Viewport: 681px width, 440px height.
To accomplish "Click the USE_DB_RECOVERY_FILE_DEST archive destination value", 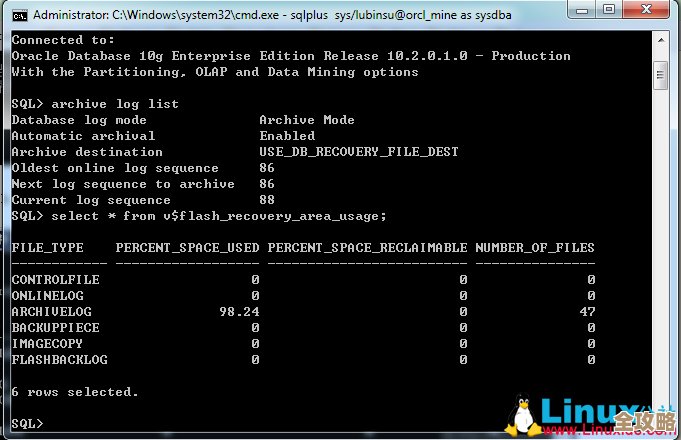I will (359, 152).
